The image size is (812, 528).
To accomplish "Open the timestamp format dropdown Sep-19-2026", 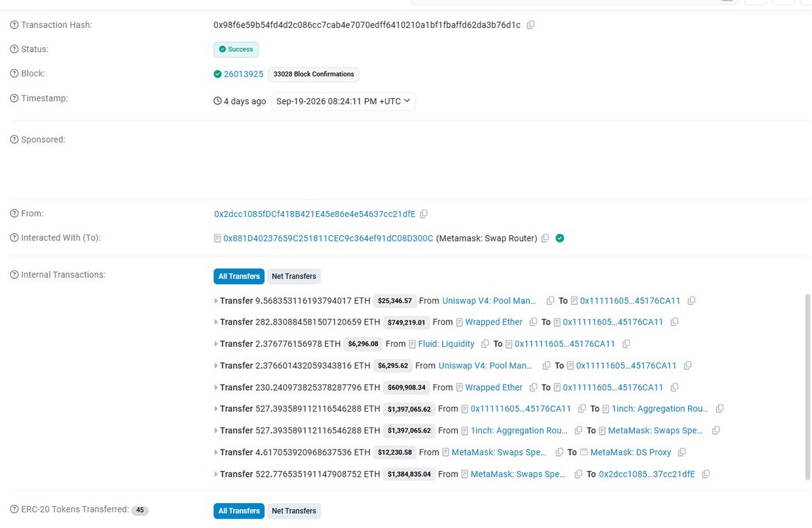I will (343, 101).
